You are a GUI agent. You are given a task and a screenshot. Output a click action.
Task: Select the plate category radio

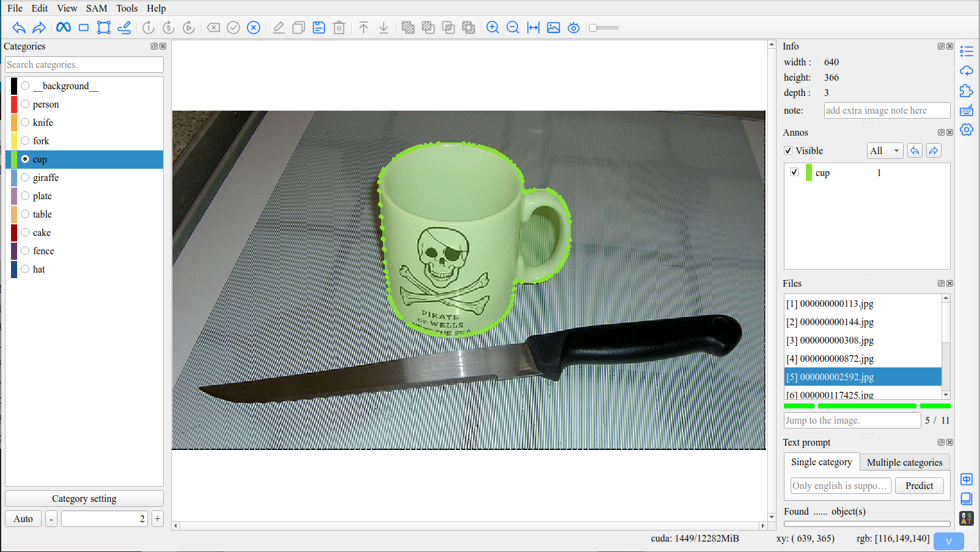[x=25, y=196]
